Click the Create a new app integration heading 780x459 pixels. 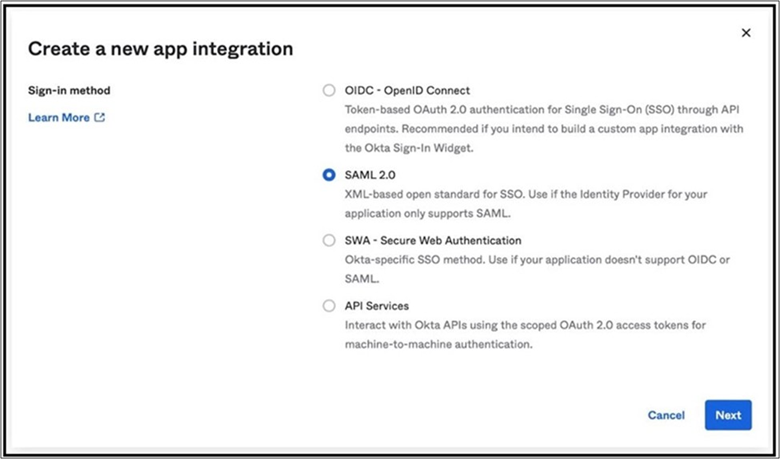(x=160, y=48)
